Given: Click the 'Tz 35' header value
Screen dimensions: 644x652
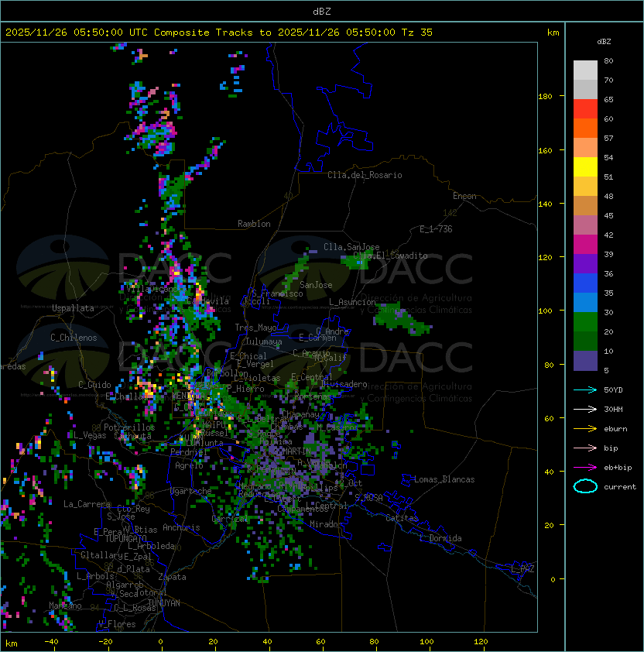Looking at the screenshot, I should [417, 33].
